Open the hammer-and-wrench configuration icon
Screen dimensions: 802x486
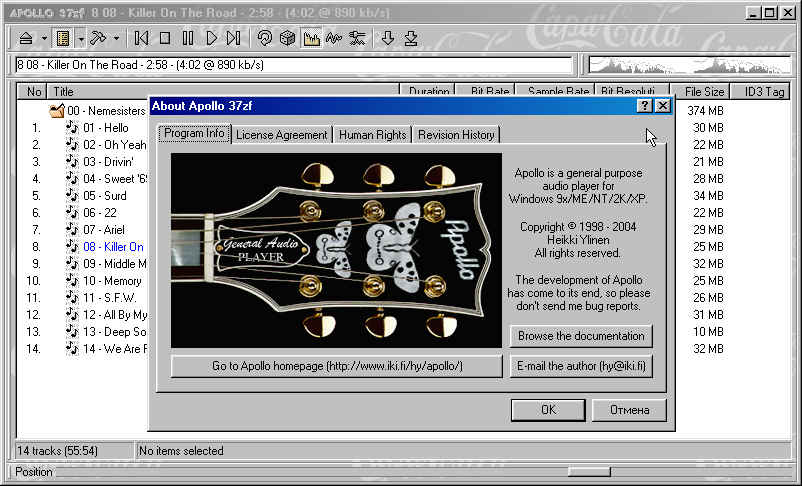98,38
